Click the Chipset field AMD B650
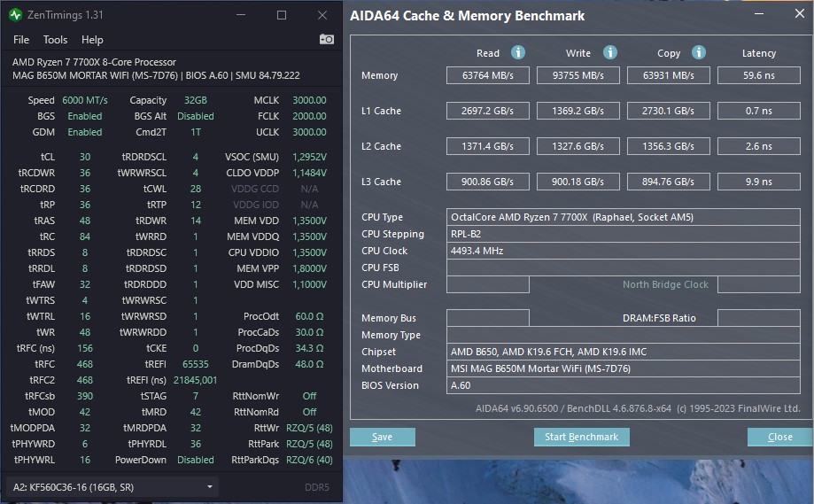The image size is (814, 504). 623,352
